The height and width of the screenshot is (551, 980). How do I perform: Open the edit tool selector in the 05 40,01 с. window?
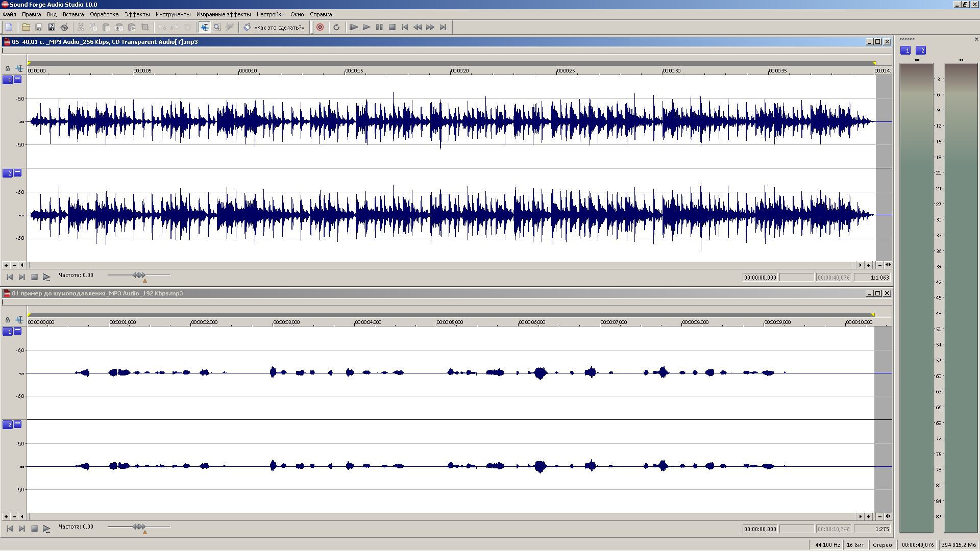pos(19,68)
